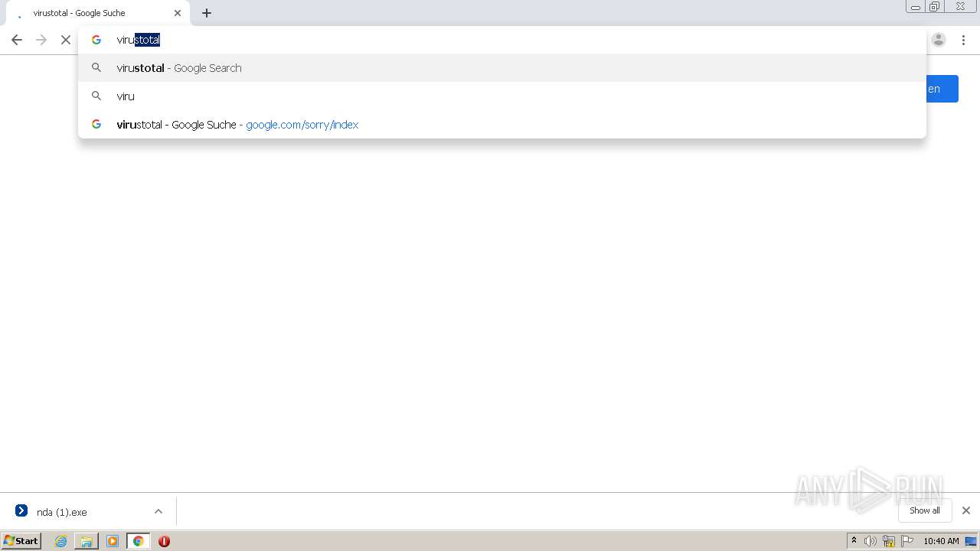Viewport: 980px width, 551px height.
Task: Click the show desktop tray icon
Action: [x=971, y=541]
